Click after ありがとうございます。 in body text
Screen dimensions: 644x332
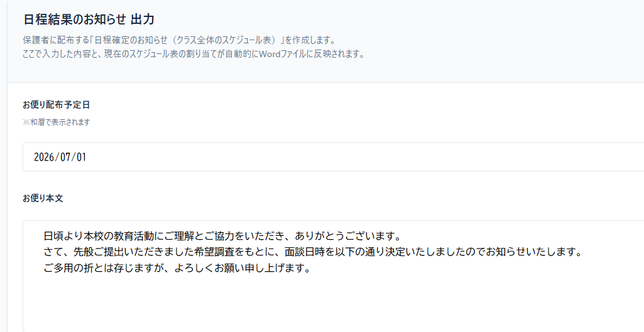[401, 236]
